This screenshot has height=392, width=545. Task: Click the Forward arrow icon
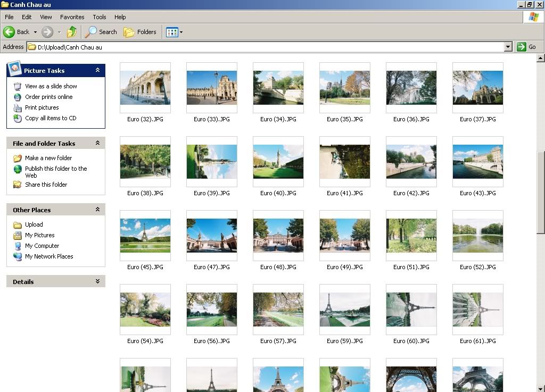(x=47, y=32)
